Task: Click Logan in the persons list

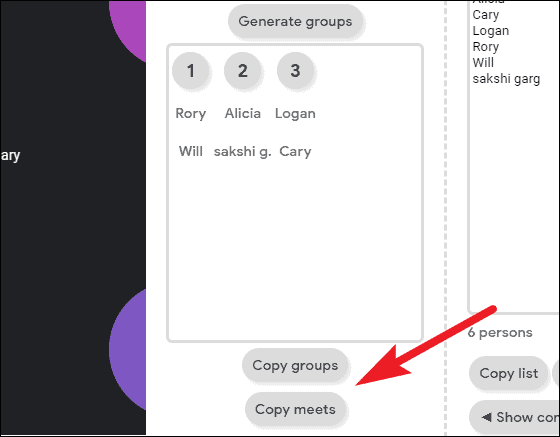Action: [491, 31]
